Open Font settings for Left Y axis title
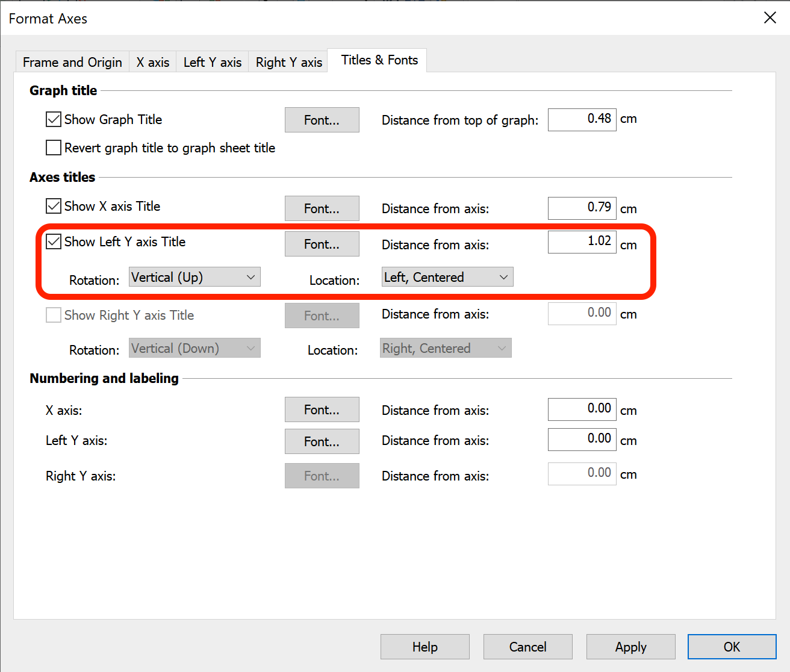This screenshot has height=672, width=790. pyautogui.click(x=322, y=244)
